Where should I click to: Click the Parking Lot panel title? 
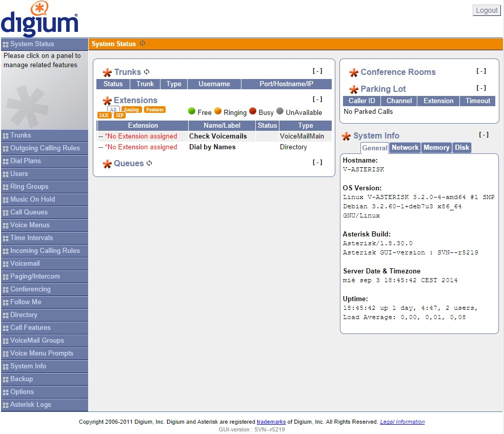pos(383,89)
